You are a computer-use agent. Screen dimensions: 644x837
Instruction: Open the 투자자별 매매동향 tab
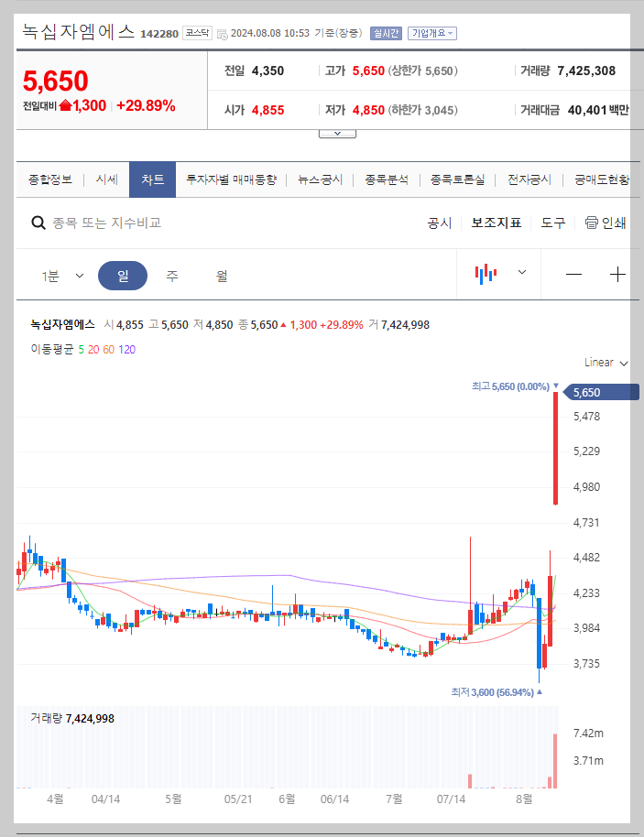(x=230, y=179)
